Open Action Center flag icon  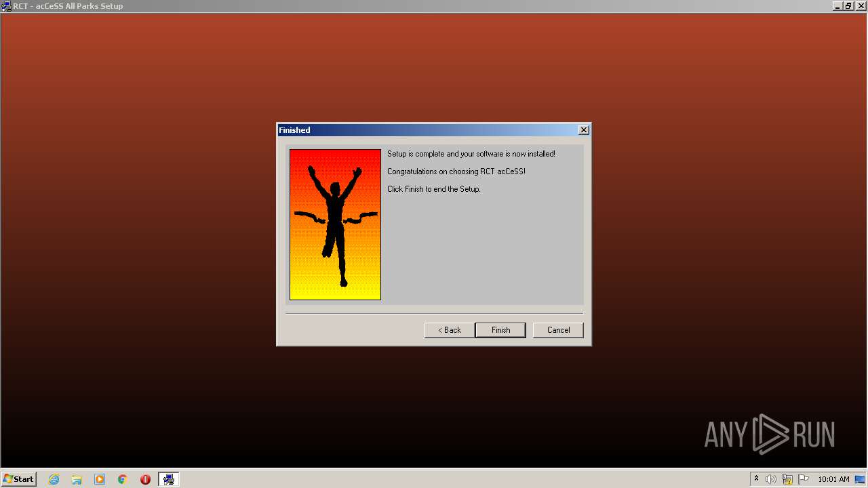804,479
